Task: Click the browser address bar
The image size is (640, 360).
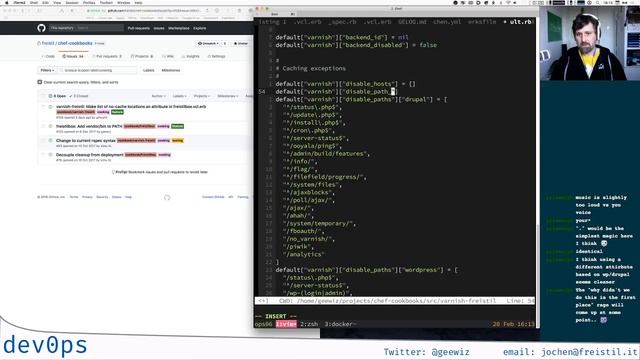Action: 145,10
